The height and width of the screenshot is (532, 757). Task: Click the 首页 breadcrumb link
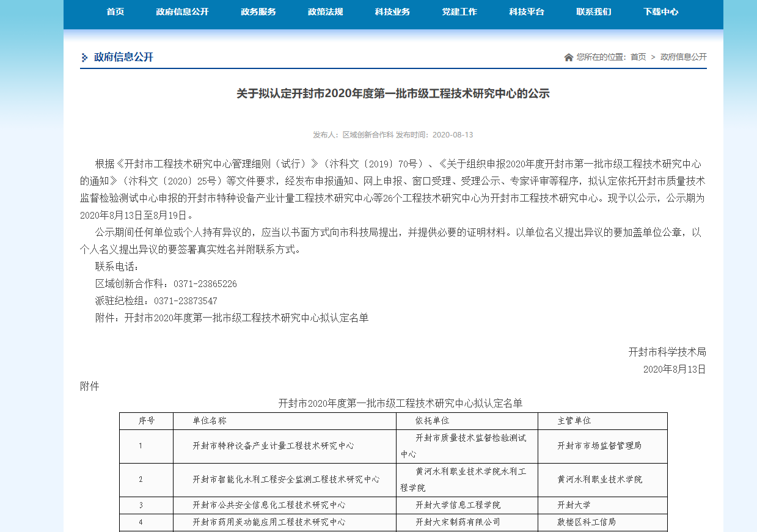point(638,57)
